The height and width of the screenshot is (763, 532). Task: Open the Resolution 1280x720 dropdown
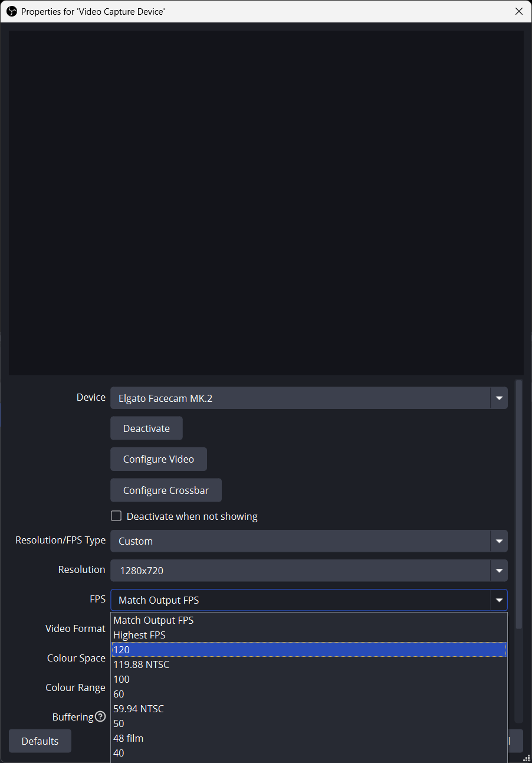[x=308, y=571]
